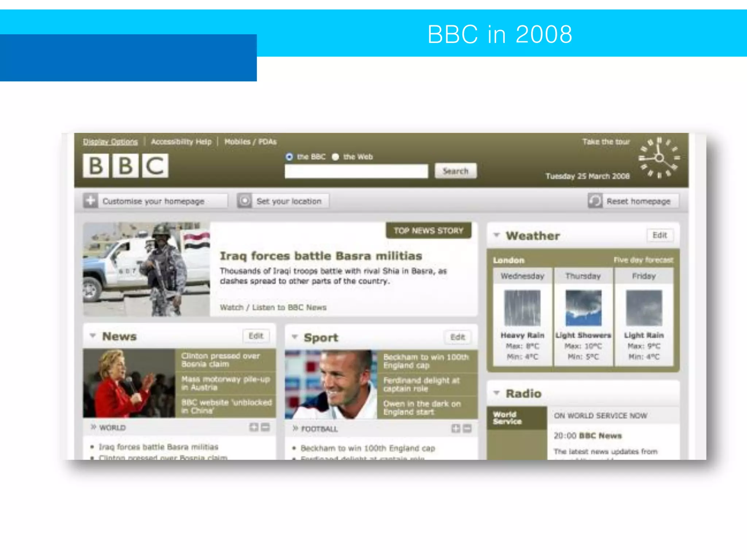Open Iraq forces battle Basra militias bullet link
This screenshot has height=560, width=747.
[x=159, y=447]
